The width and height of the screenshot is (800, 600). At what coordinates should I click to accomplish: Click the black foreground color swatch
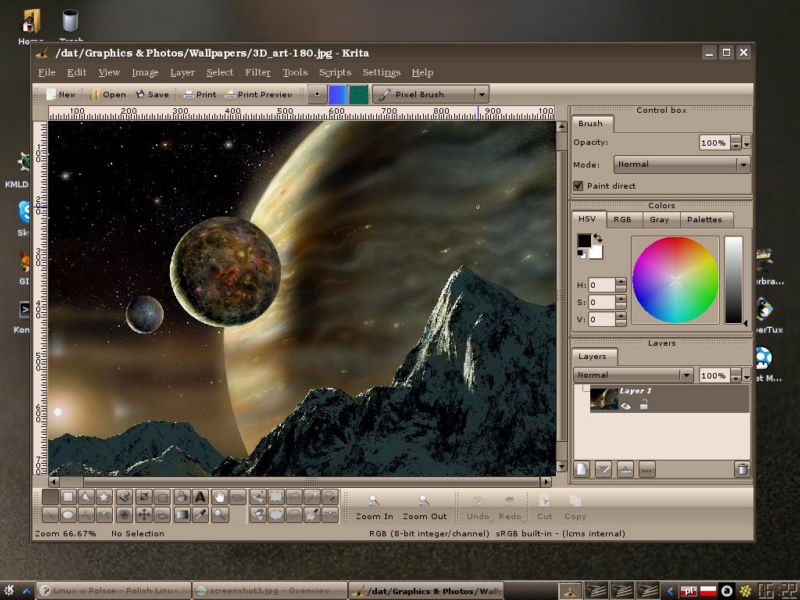[584, 241]
